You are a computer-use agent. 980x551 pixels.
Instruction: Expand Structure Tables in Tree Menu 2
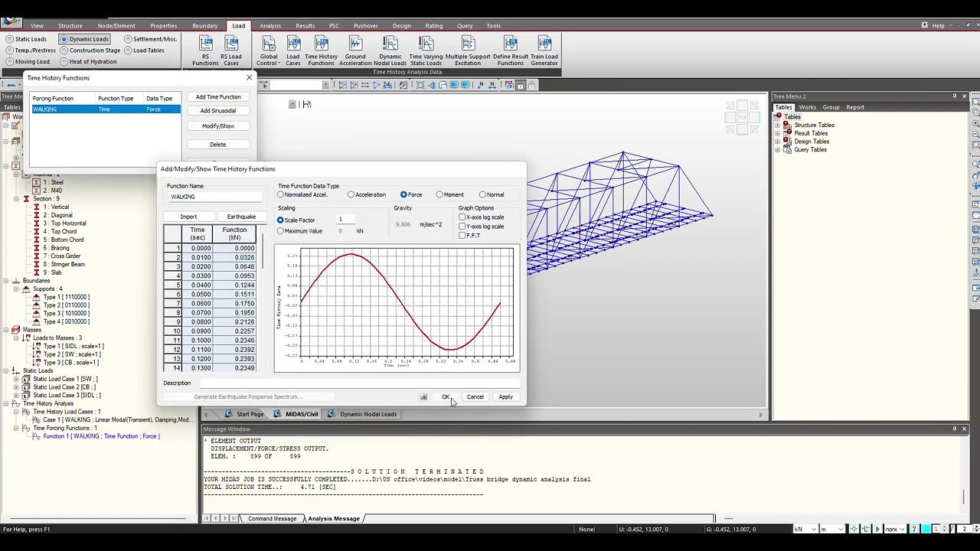[x=778, y=125]
